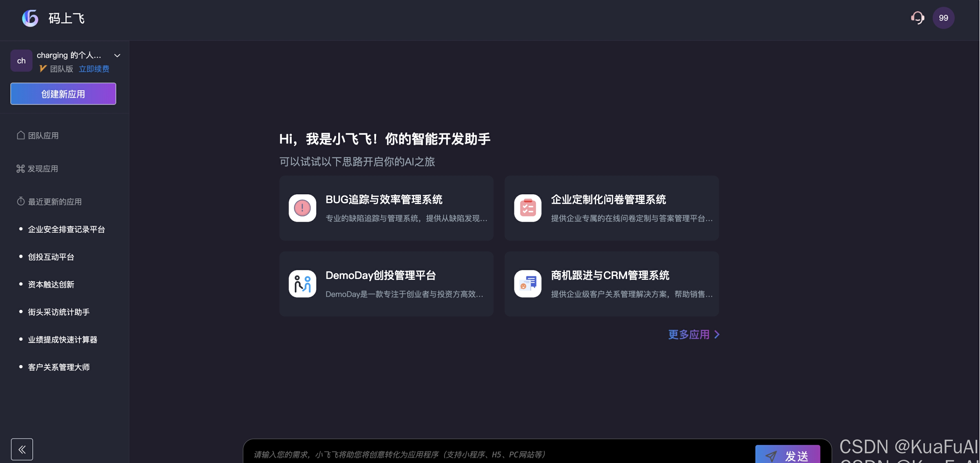Open 企业安全排查记录平台 in recent apps

click(x=67, y=229)
